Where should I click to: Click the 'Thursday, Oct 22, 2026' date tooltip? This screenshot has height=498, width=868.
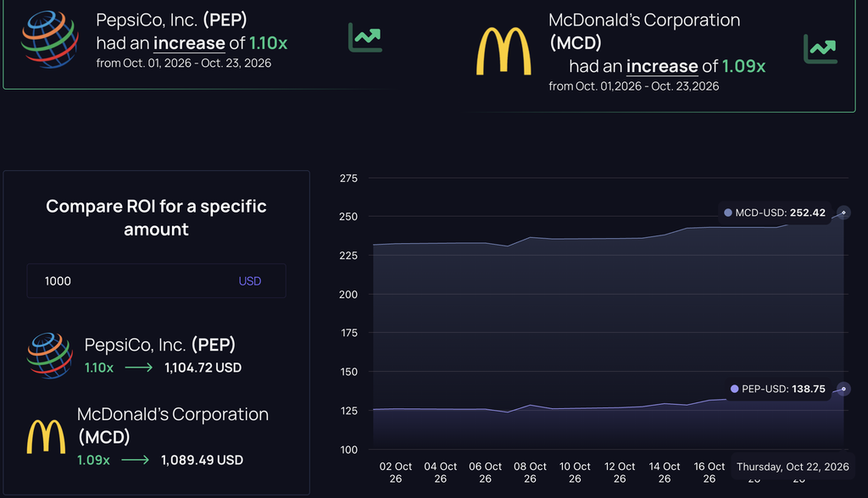[793, 467]
